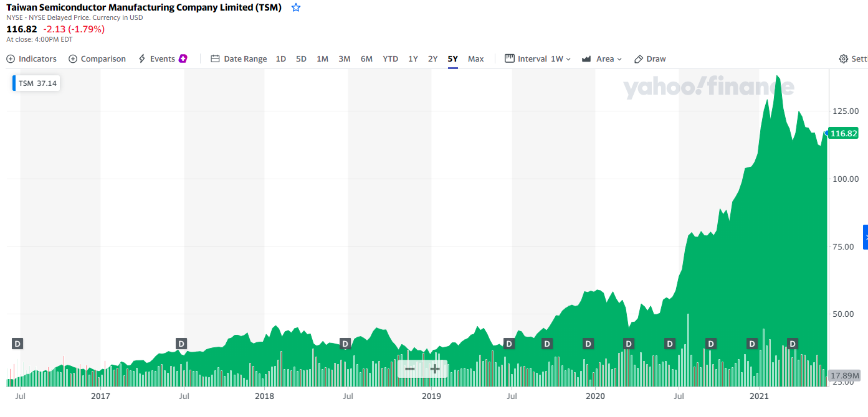Click the dividend marker before 2020
The width and height of the screenshot is (868, 417).
pyautogui.click(x=588, y=344)
